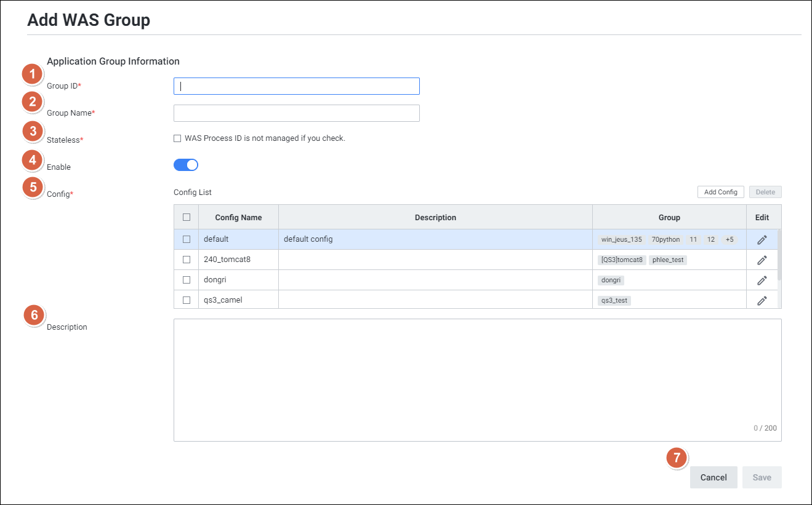Click the pencil icon for qs3_camel
The width and height of the screenshot is (812, 505).
click(x=762, y=300)
